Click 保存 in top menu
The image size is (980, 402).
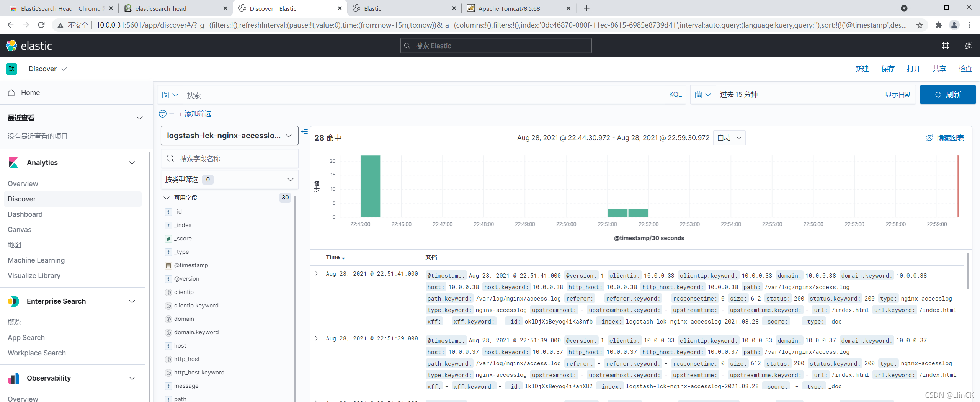click(x=888, y=69)
